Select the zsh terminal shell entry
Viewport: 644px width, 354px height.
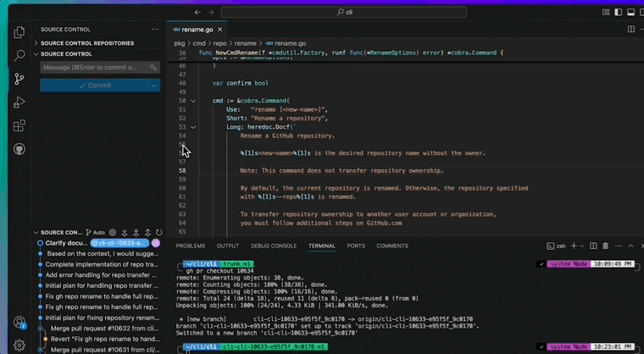(x=557, y=246)
